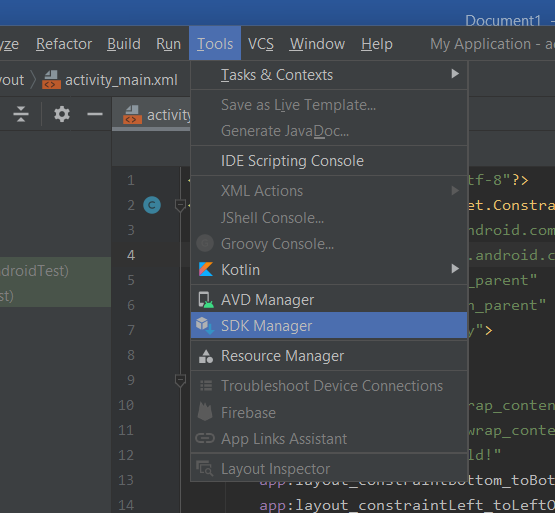555x513 pixels.
Task: Click Generate JavaDoc entry
Action: coord(329,131)
